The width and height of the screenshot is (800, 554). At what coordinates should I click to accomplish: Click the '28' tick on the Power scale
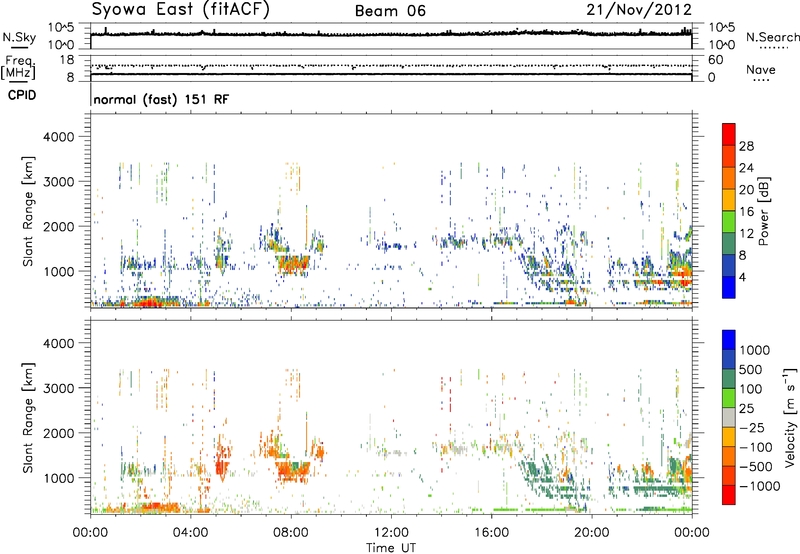tap(746, 146)
